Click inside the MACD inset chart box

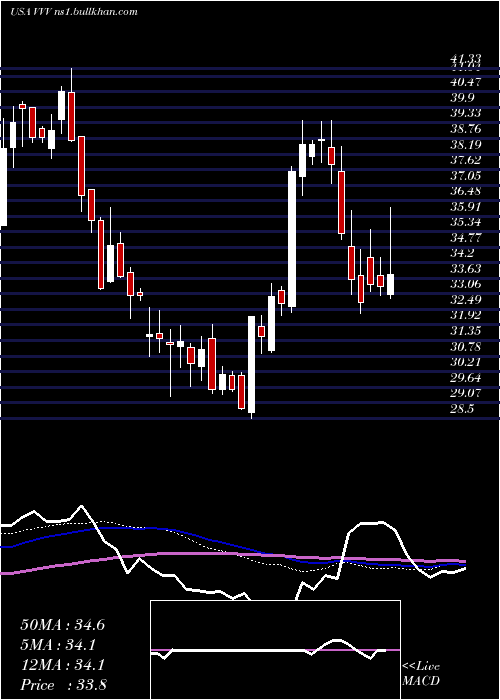275,650
